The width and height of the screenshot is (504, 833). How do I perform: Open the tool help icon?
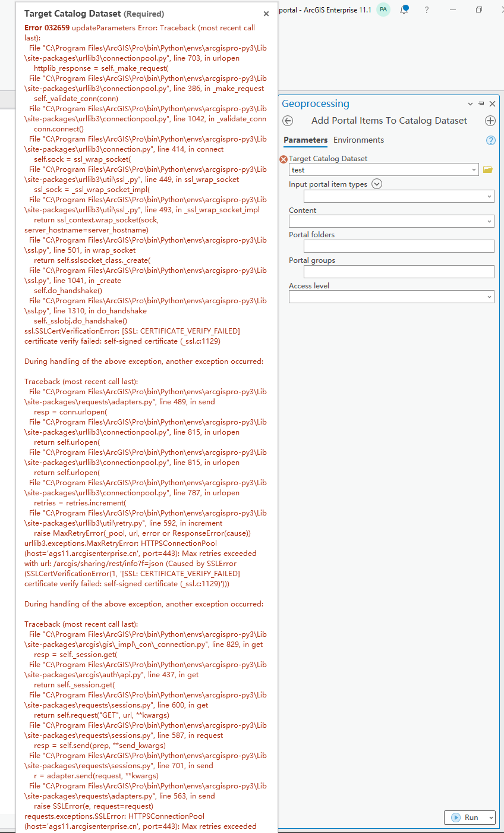tap(490, 140)
